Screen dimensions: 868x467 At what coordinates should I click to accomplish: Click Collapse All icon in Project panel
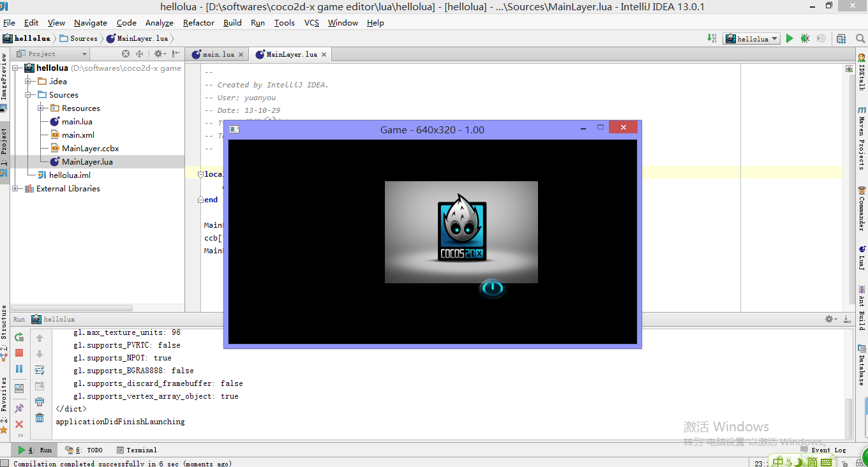[139, 54]
